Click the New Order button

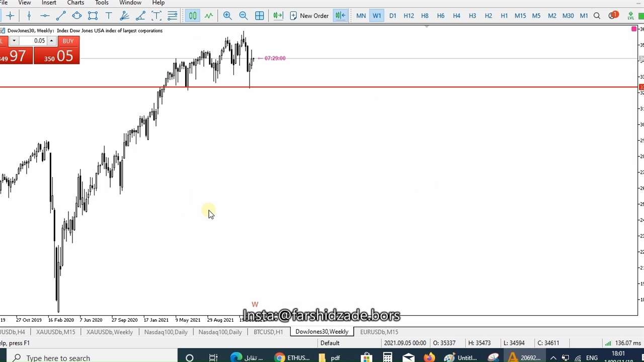(x=309, y=16)
